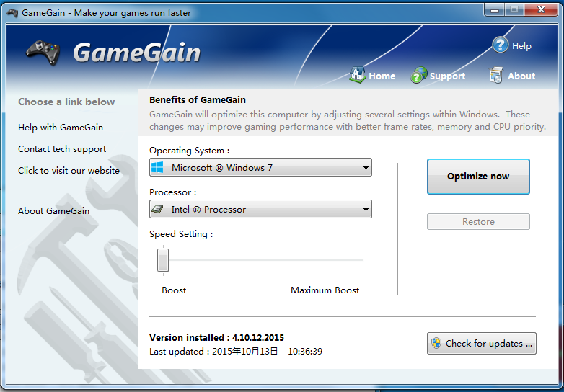
Task: Click the Home house icon
Action: (357, 75)
